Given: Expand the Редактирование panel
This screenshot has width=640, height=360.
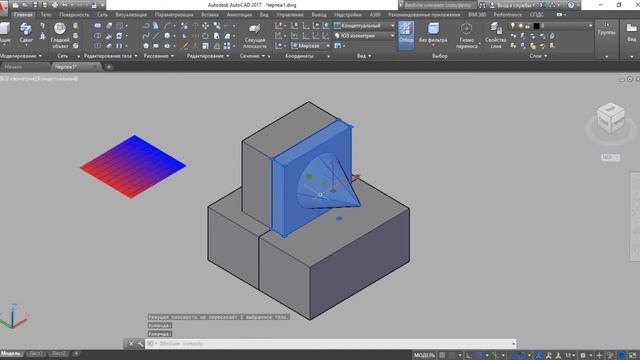Looking at the screenshot, I should click(208, 56).
